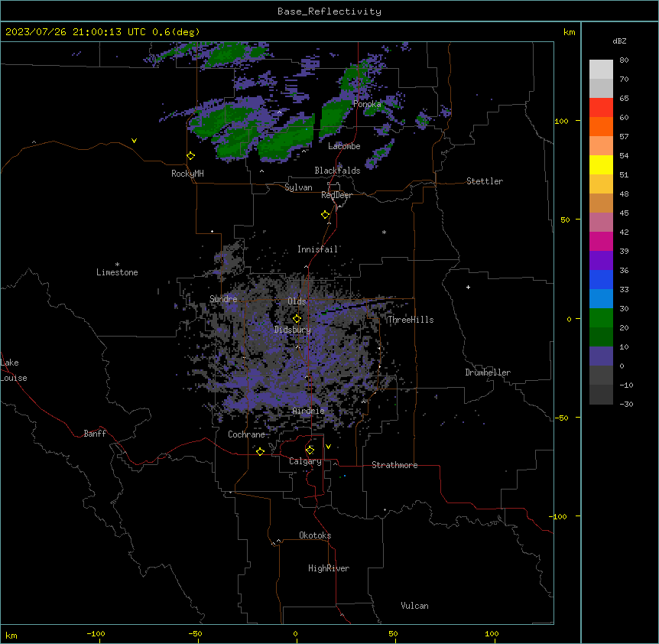Click the Blackfalds label
The height and width of the screenshot is (644, 659).
tap(337, 171)
